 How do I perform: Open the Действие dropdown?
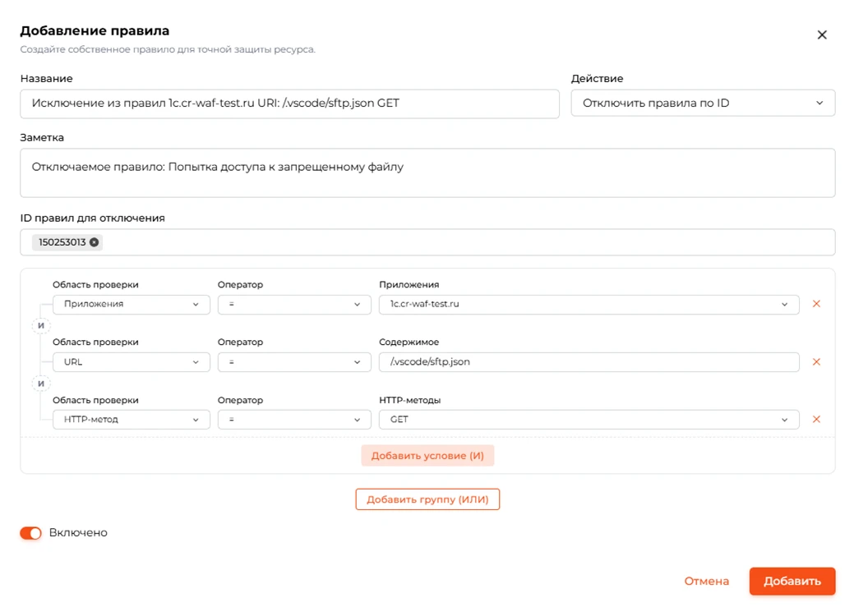(x=703, y=103)
